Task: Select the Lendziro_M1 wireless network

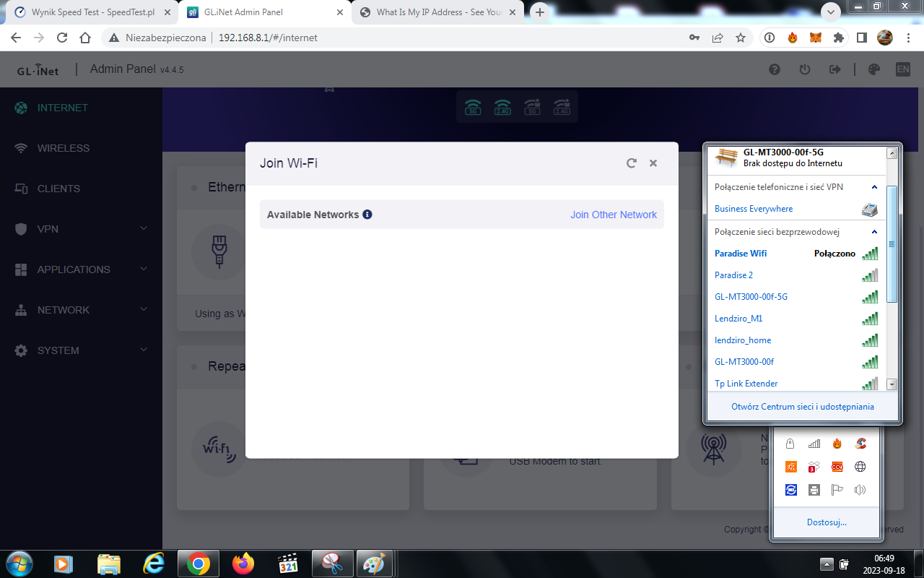Action: tap(738, 319)
